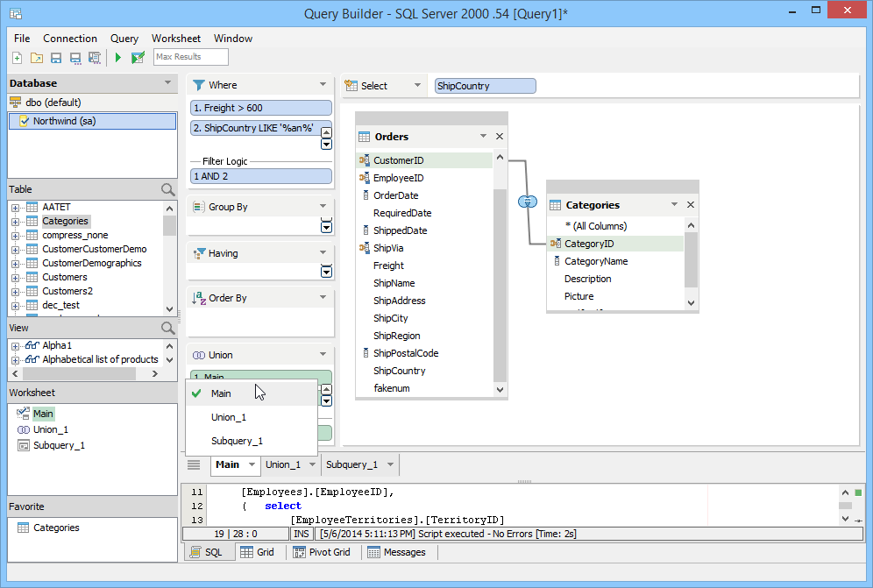Open Database panel dropdown arrow
This screenshot has width=873, height=588.
[167, 83]
